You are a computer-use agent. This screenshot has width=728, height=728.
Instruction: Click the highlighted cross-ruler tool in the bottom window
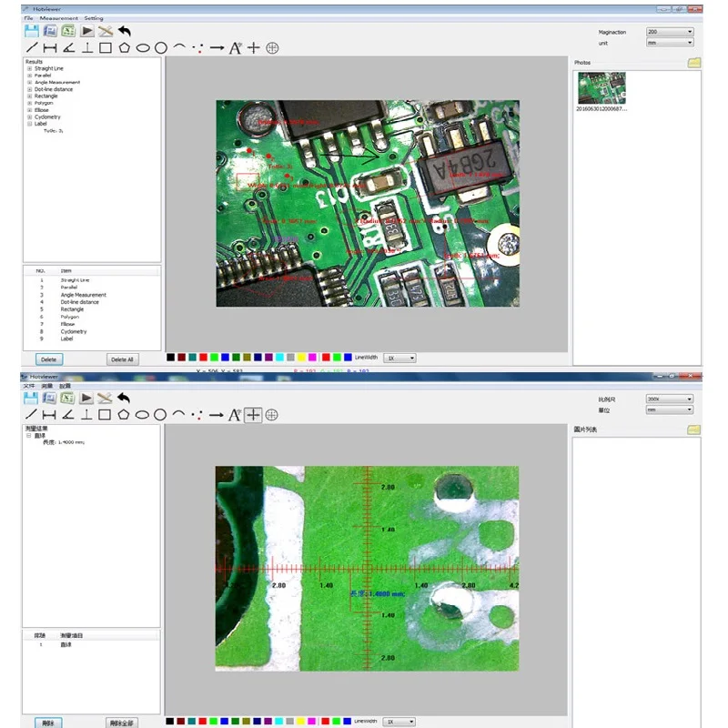253,415
